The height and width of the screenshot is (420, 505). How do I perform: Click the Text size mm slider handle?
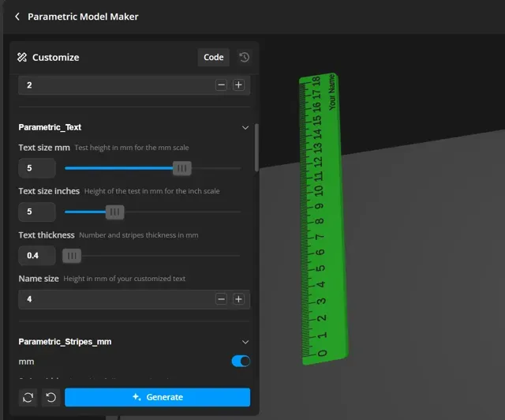tap(182, 168)
